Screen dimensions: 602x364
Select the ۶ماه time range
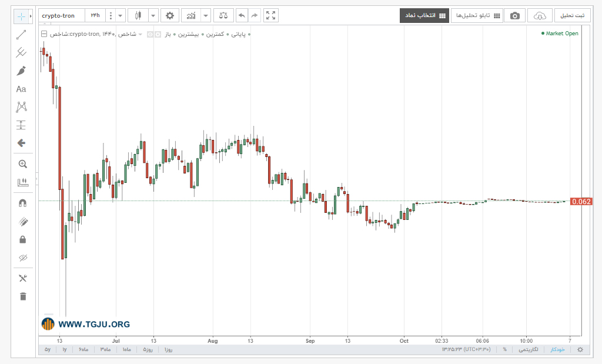coord(83,349)
